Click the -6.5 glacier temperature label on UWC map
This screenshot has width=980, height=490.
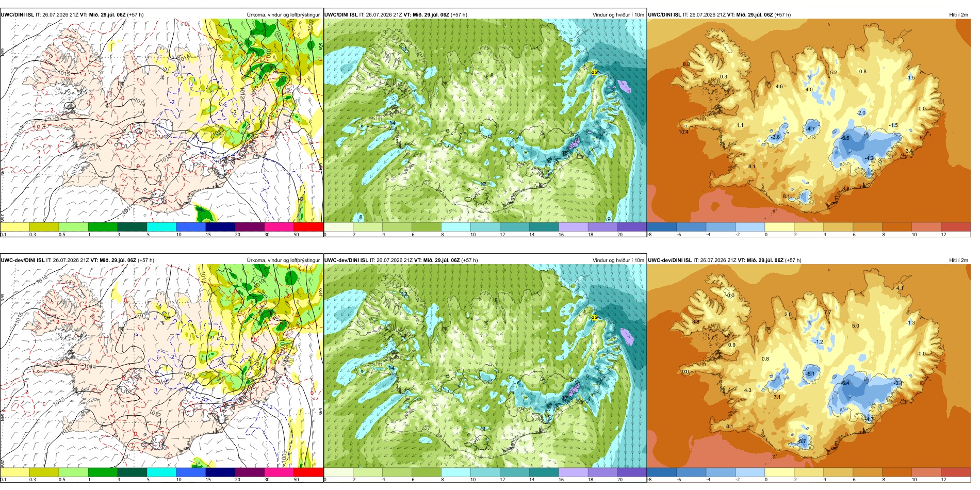845,138
